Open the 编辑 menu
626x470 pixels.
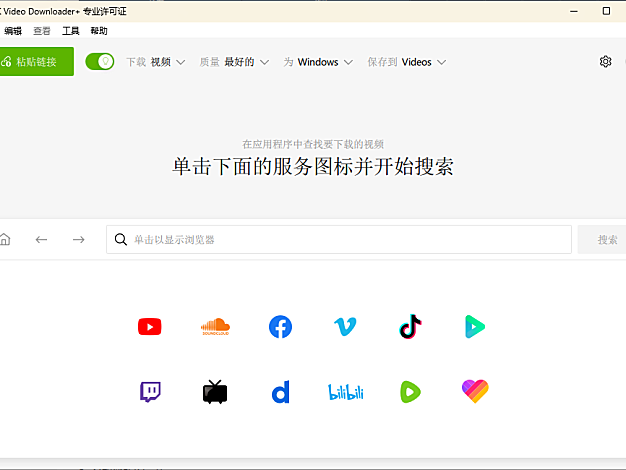pyautogui.click(x=13, y=31)
